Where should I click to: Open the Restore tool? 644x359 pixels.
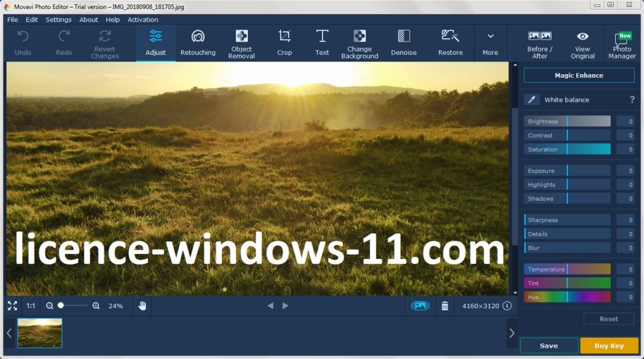point(450,43)
